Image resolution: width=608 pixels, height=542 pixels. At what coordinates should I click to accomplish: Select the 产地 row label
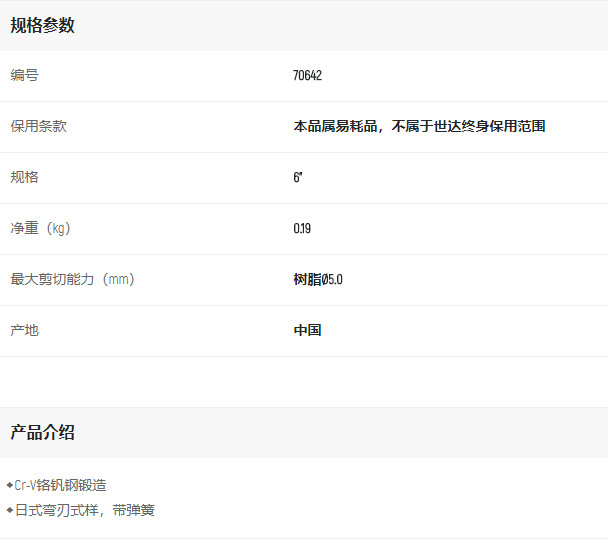click(25, 330)
